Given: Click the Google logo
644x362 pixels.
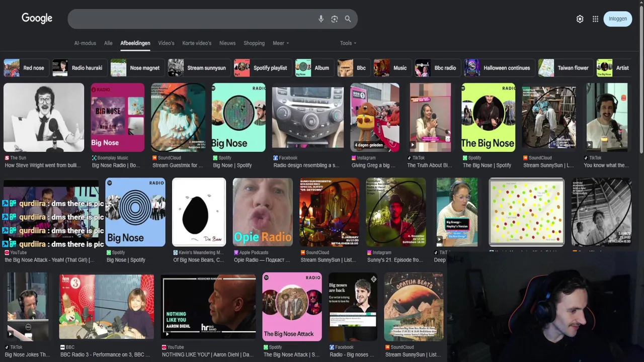Looking at the screenshot, I should 37,19.
